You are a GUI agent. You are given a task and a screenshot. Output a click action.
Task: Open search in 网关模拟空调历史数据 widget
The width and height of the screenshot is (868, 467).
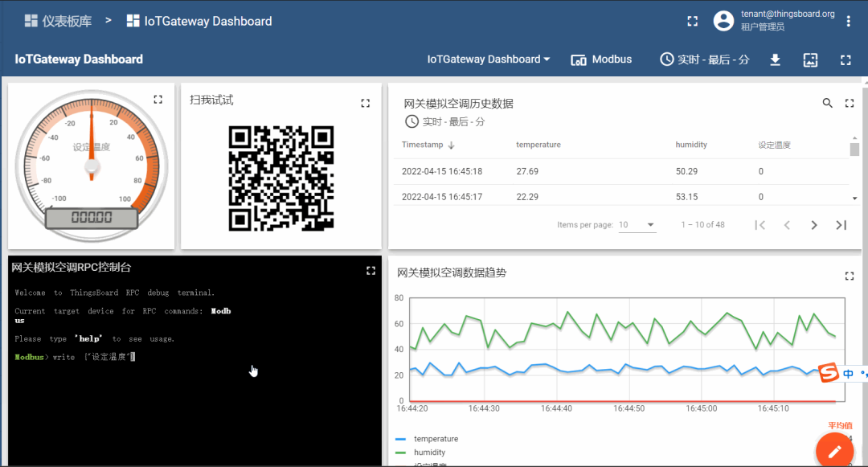tap(827, 103)
